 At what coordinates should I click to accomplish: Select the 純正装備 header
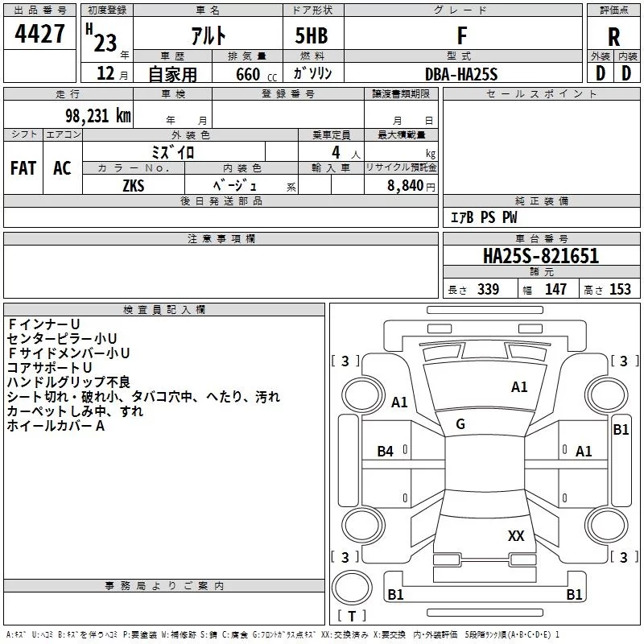(x=541, y=200)
